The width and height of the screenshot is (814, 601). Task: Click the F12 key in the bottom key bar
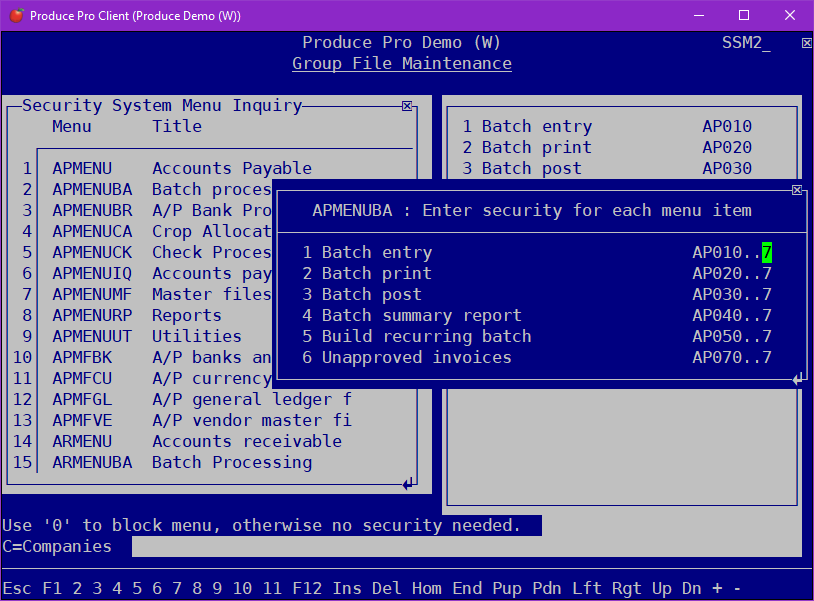[x=307, y=589]
